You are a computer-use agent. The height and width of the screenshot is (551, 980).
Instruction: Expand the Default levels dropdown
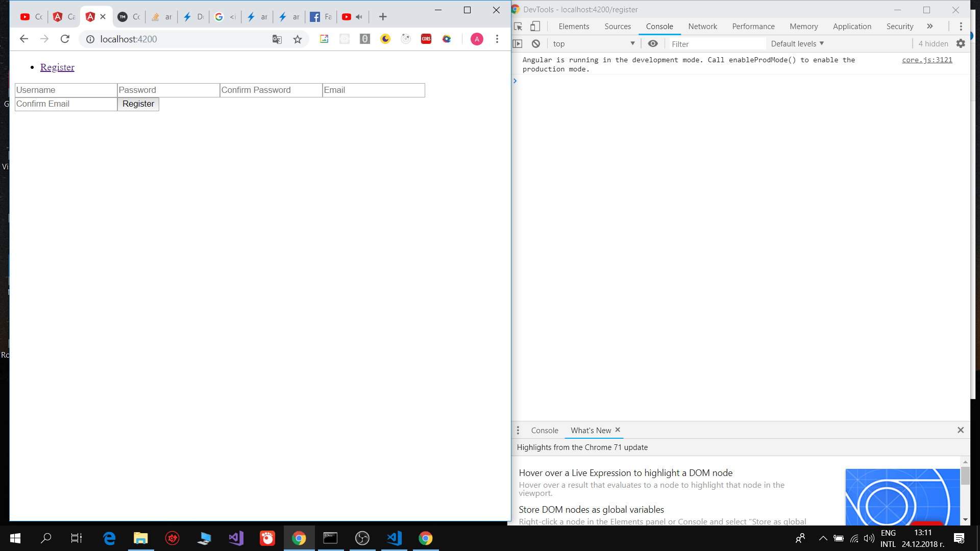[797, 44]
